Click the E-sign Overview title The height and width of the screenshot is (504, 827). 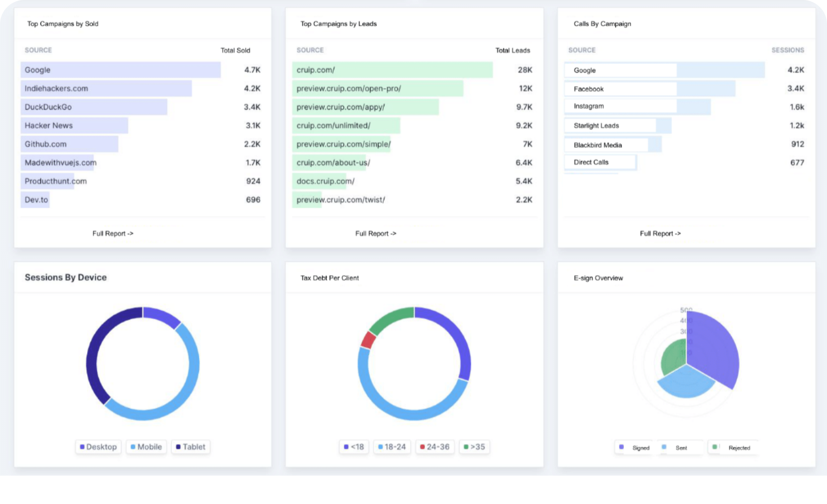click(598, 278)
